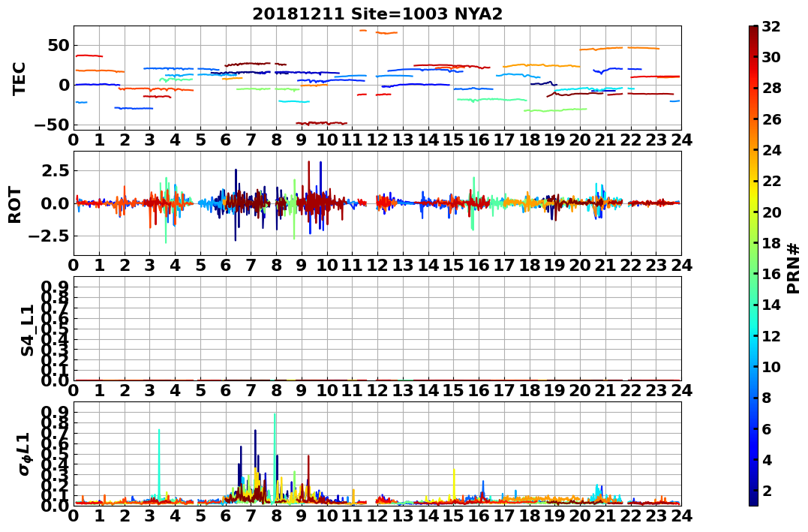Click the colorbar tick label 32
This screenshot has width=808, height=532.
(x=771, y=26)
